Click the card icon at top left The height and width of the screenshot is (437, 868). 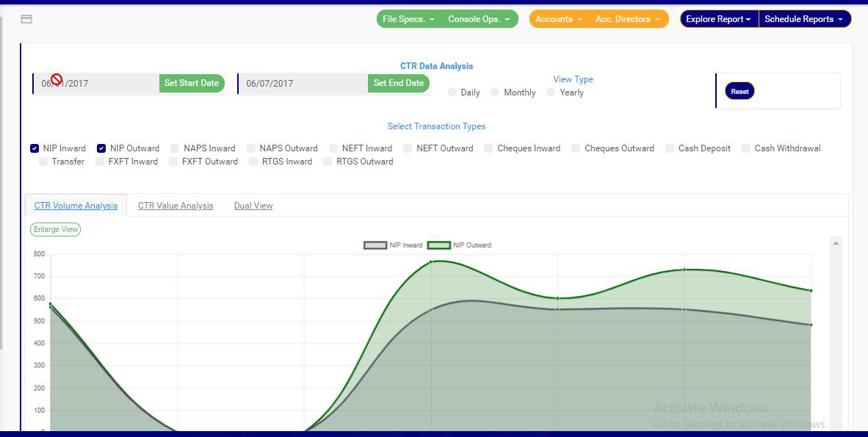coord(26,19)
